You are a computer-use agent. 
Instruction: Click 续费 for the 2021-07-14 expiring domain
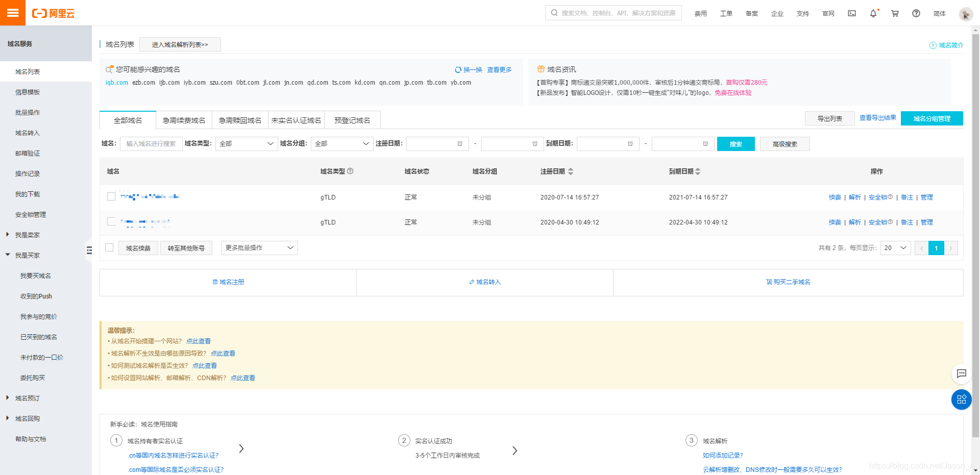[x=835, y=197]
